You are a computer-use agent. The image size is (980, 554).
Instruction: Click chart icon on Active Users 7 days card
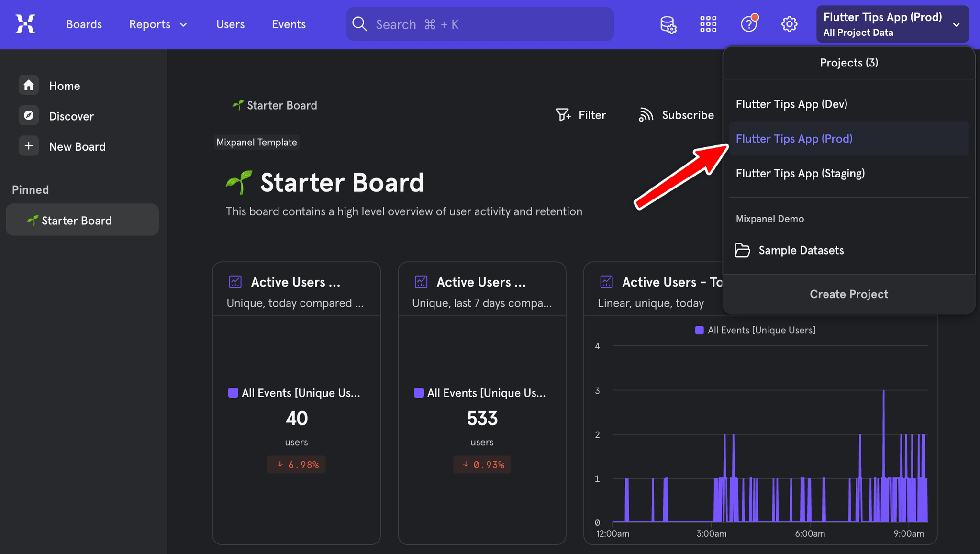pyautogui.click(x=421, y=282)
